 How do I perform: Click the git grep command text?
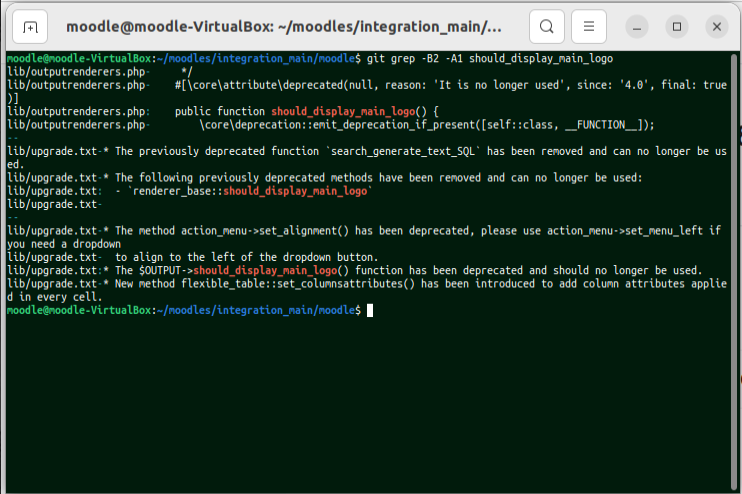click(x=490, y=59)
